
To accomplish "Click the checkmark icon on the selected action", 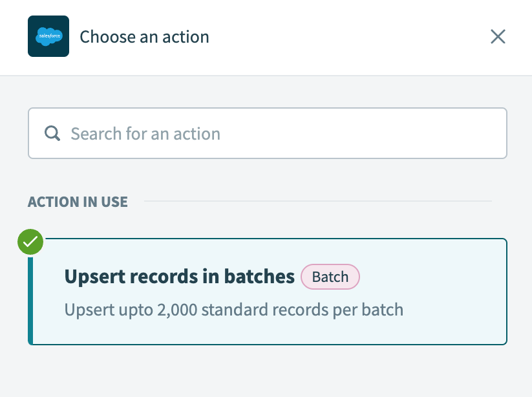I will [30, 242].
